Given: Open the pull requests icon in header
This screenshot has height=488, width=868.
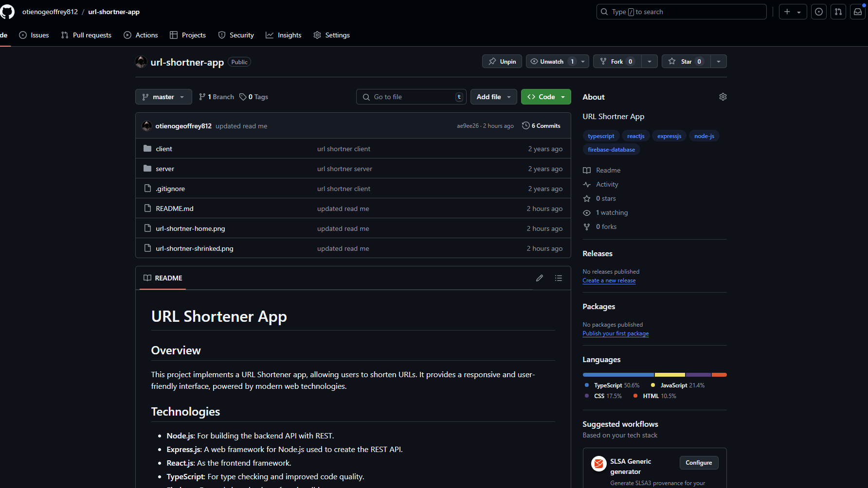Looking at the screenshot, I should click(838, 12).
